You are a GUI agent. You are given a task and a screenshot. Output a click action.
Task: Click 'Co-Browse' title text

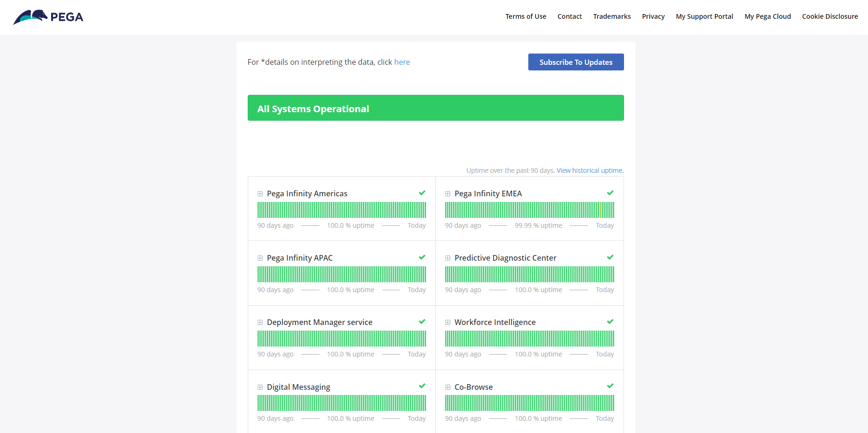[473, 387]
